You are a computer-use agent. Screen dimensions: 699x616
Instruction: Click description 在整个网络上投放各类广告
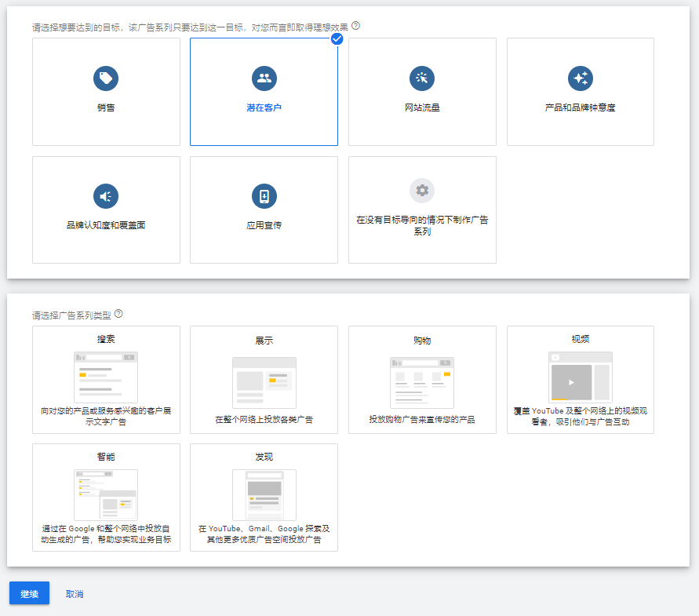(x=264, y=419)
